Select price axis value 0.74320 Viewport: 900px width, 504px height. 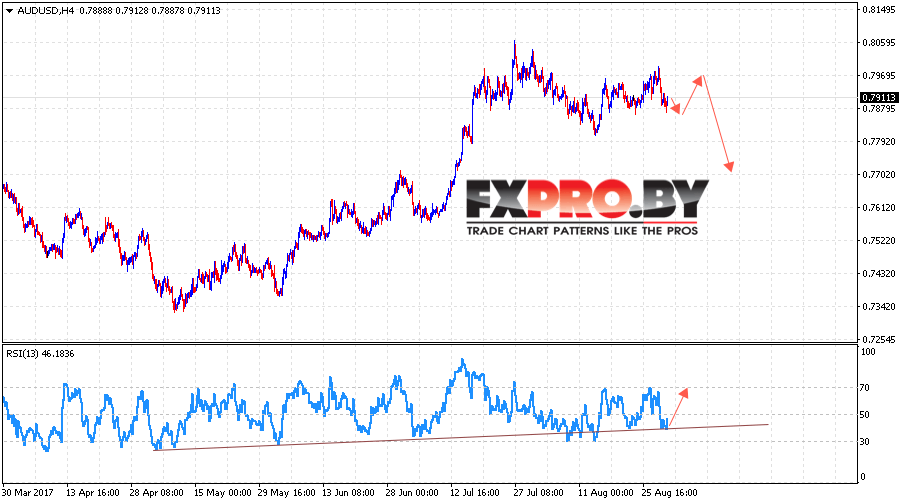[879, 274]
